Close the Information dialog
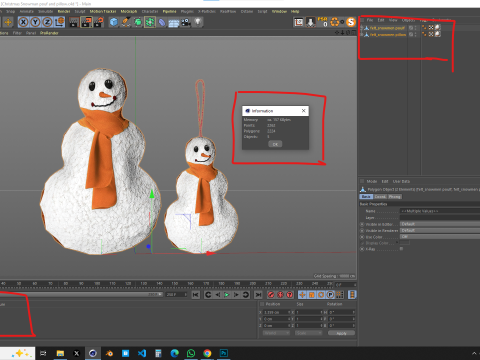The image size is (480, 360). coord(303,111)
